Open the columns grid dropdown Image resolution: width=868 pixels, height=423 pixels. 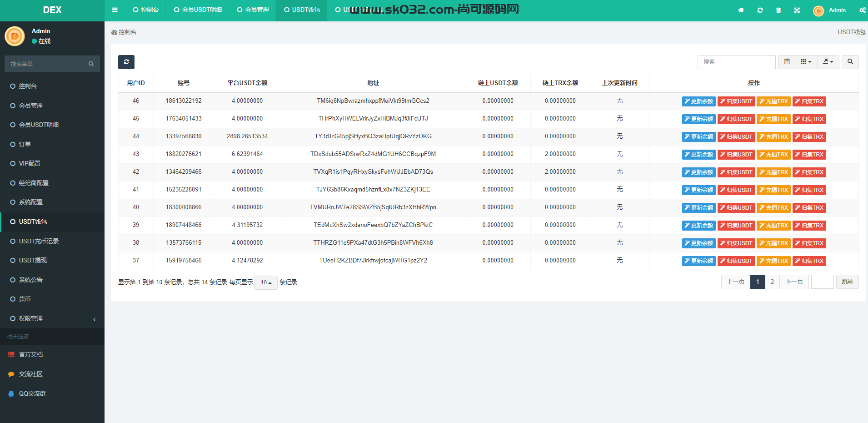(806, 62)
